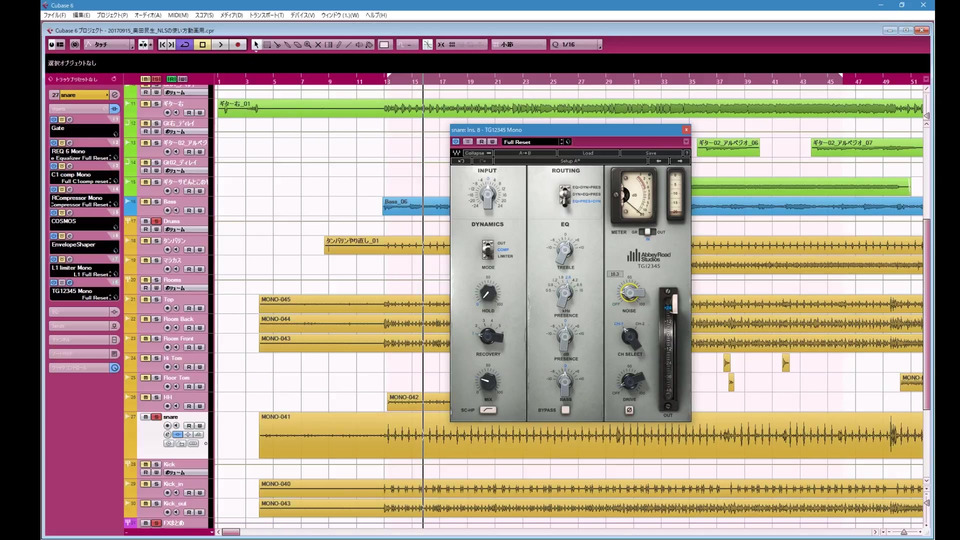Flip the ROUTING order switch
The width and height of the screenshot is (960, 540).
click(x=564, y=195)
